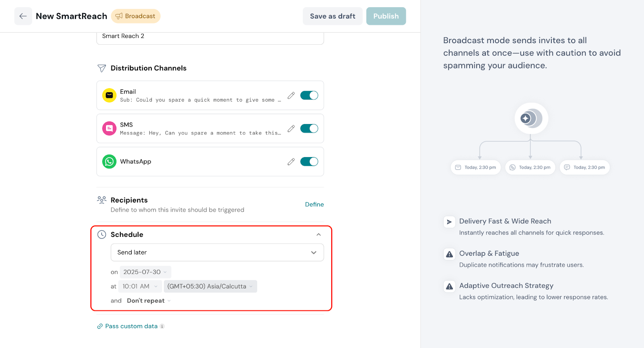Switch off the WhatsApp channel toggle
The image size is (644, 348).
click(x=309, y=162)
